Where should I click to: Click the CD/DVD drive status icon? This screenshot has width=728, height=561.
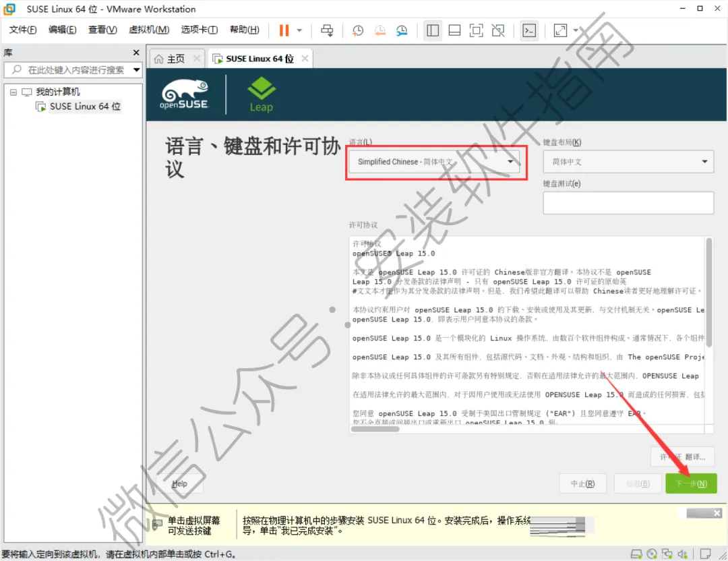pos(652,554)
